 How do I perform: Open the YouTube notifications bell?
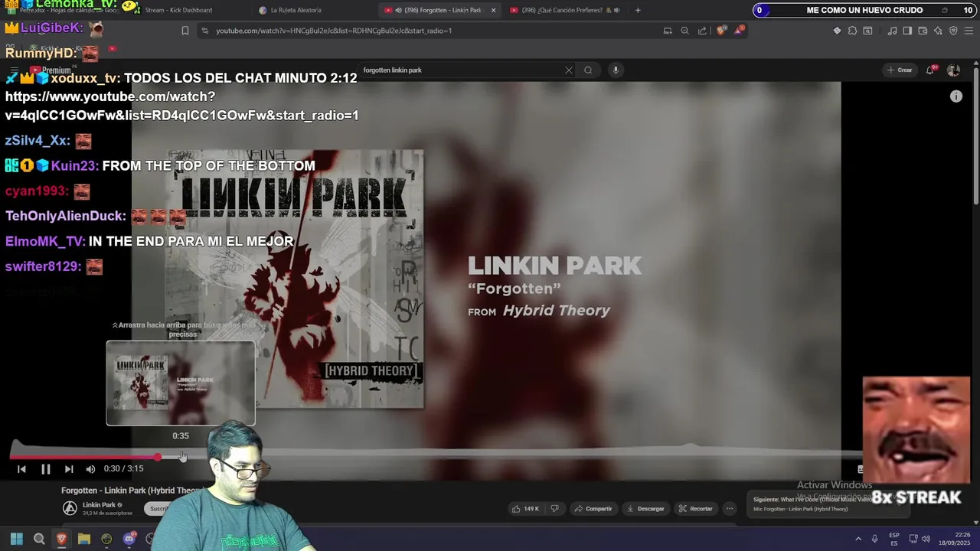(x=930, y=70)
